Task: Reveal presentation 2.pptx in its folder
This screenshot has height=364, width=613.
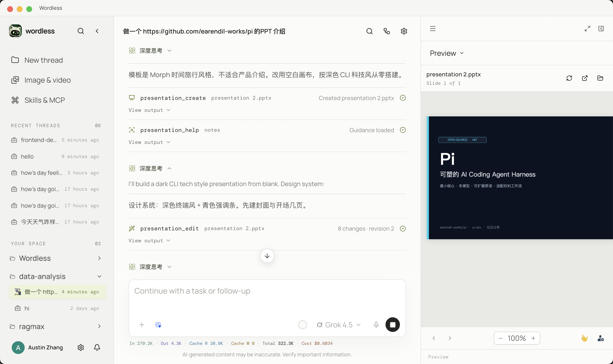Action: coord(600,78)
